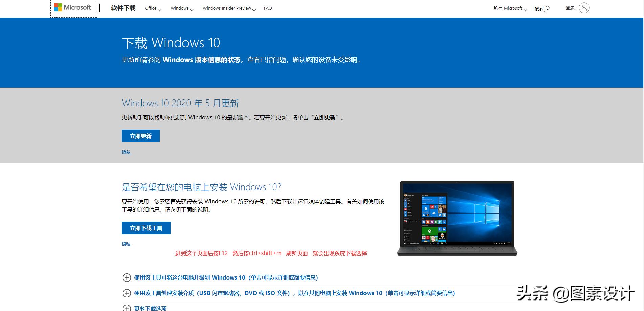Open the sign-in avatar icon
644x311 pixels.
click(x=584, y=8)
